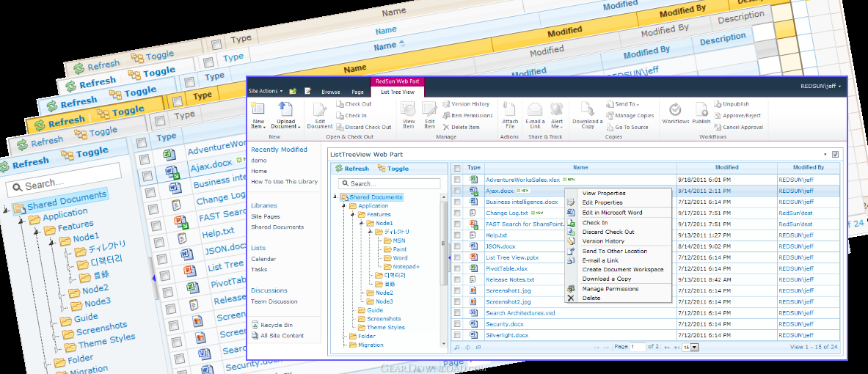The image size is (868, 374).
Task: Click Manage Copies in the ribbon
Action: (630, 115)
